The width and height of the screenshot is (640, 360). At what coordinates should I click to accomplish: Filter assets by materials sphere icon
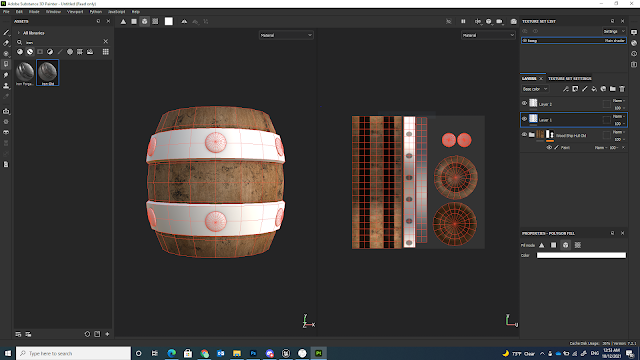[x=20, y=52]
